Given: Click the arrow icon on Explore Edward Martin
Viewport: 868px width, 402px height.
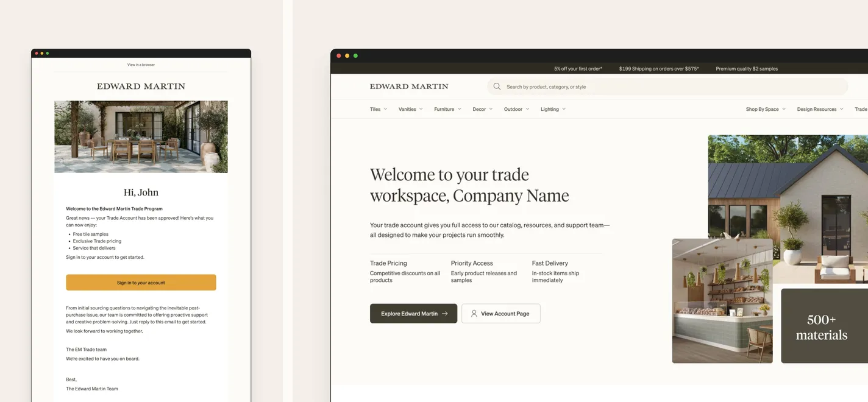Looking at the screenshot, I should [x=445, y=314].
